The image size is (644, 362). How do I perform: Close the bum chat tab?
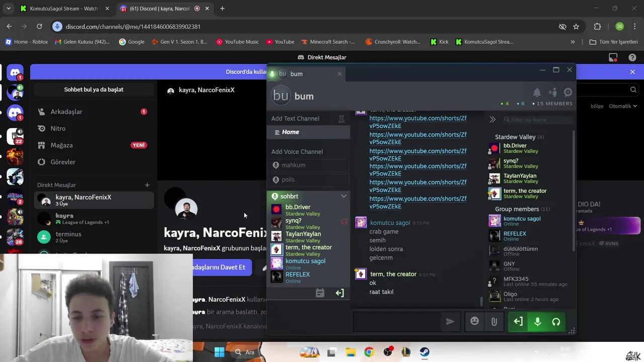pyautogui.click(x=340, y=74)
